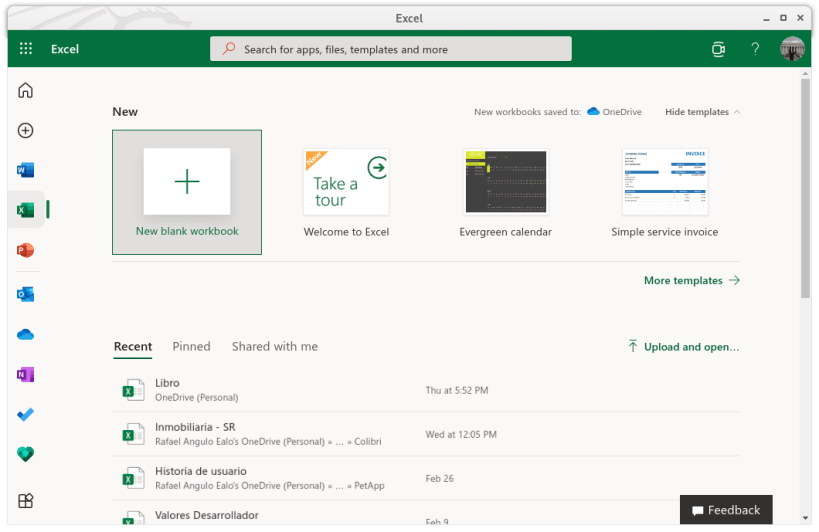The height and width of the screenshot is (532, 819).
Task: Click the Libro Excel file icon
Action: tap(133, 390)
